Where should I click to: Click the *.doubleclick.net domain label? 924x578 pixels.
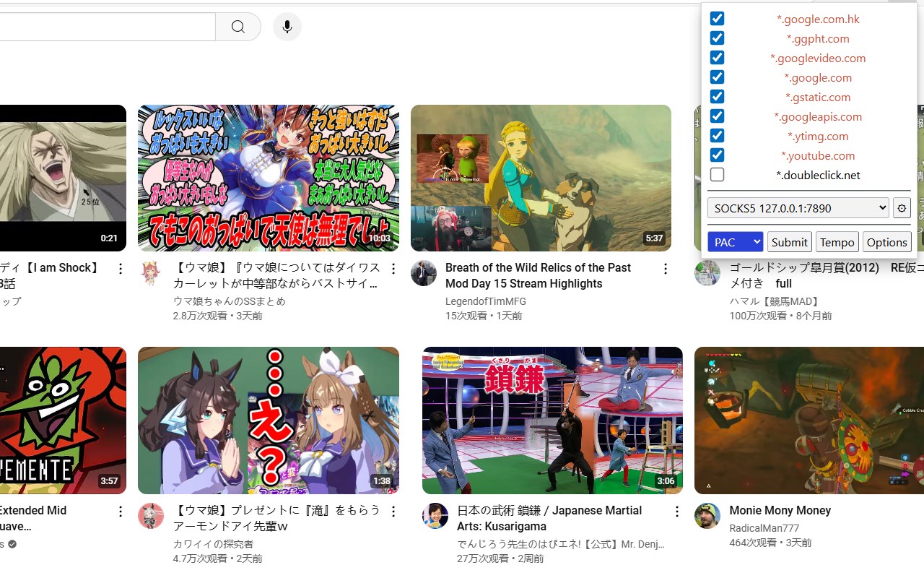point(818,175)
